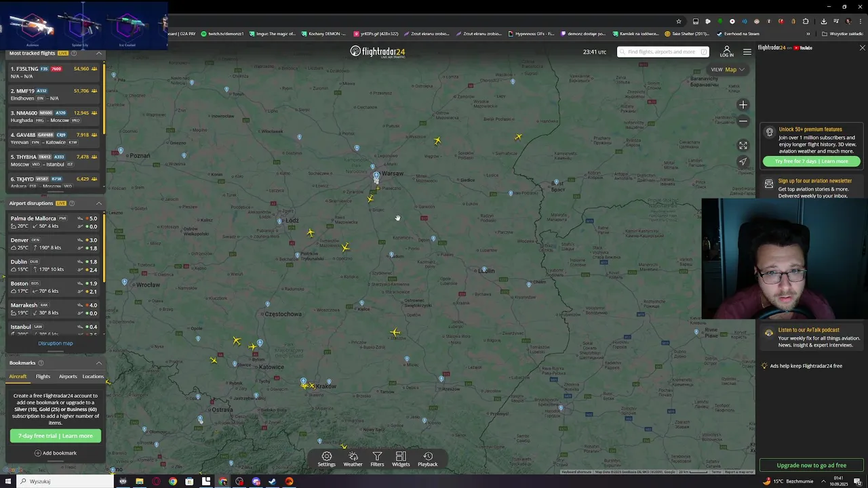Select tracked flight F35LTNG row
This screenshot has width=868, height=488.
(54, 72)
